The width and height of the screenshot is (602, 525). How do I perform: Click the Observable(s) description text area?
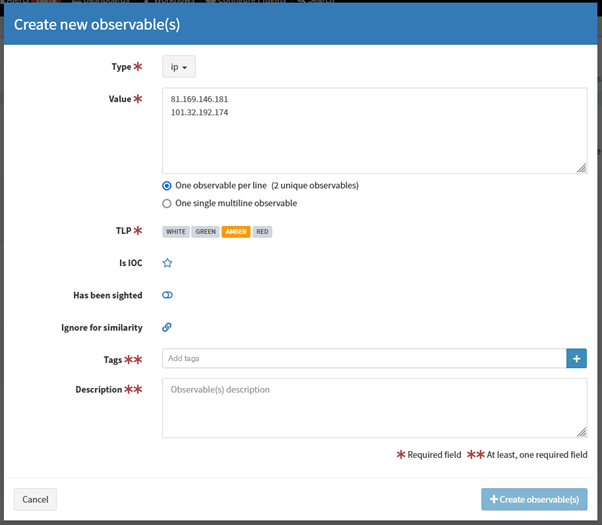[374, 408]
